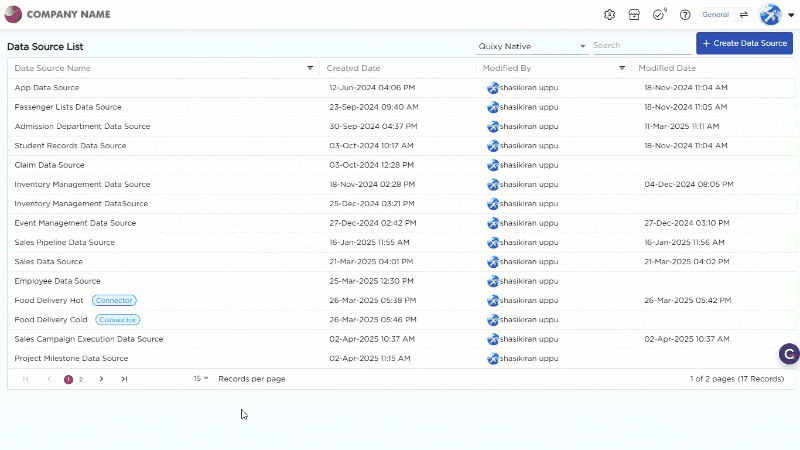Open Data Source Name column filter

[x=310, y=68]
